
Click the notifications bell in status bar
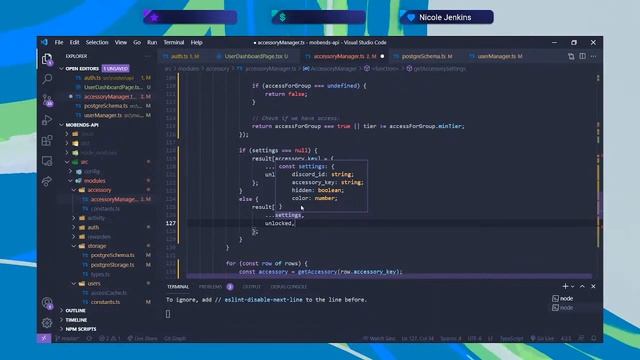tap(594, 338)
